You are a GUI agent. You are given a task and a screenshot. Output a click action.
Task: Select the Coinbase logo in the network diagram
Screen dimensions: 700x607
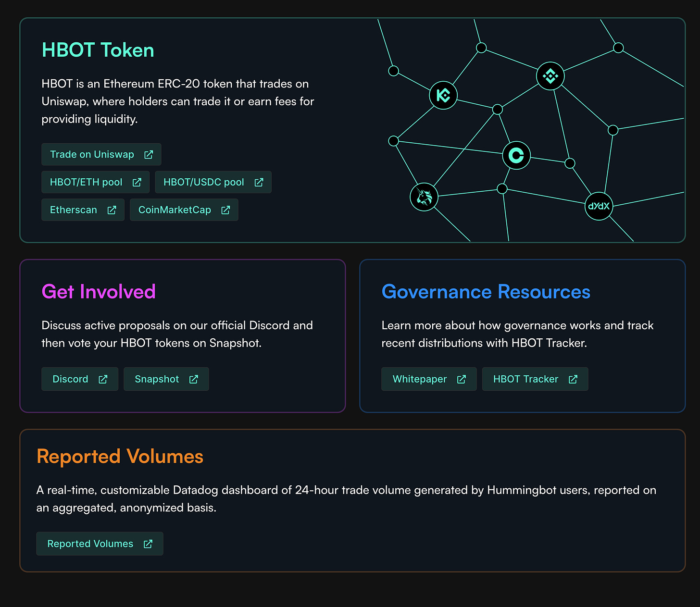point(516,155)
